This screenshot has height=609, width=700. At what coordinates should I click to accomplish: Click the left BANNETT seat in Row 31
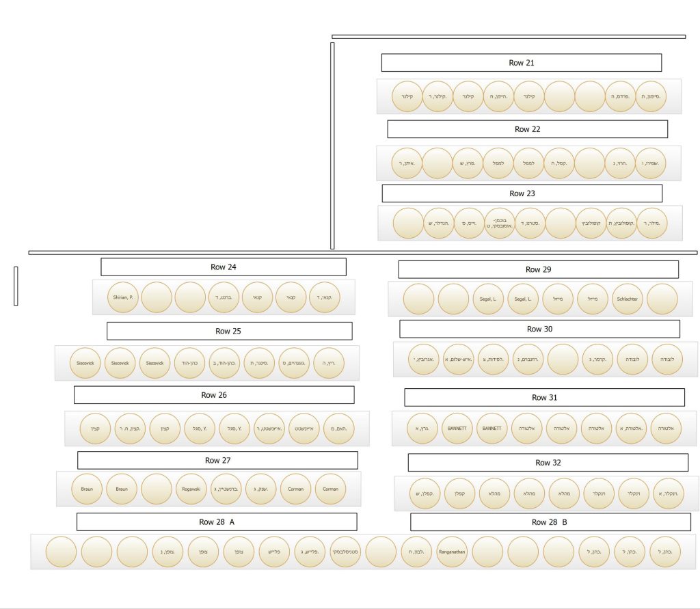(x=457, y=428)
